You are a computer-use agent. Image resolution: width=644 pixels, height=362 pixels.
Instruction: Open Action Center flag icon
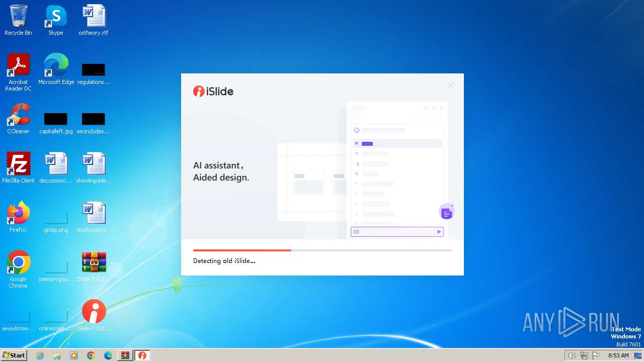tap(596, 355)
